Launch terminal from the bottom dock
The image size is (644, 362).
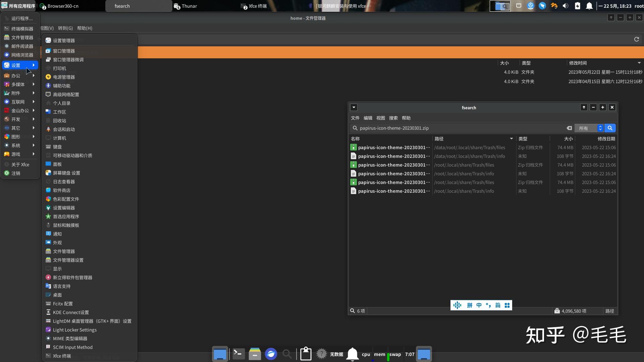pos(238,354)
